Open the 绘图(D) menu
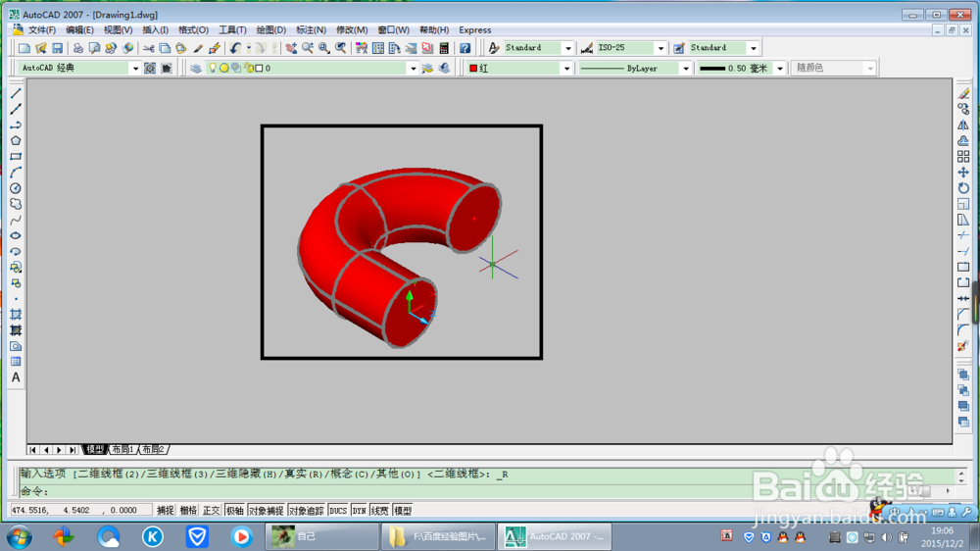This screenshot has width=980, height=551. 271,30
